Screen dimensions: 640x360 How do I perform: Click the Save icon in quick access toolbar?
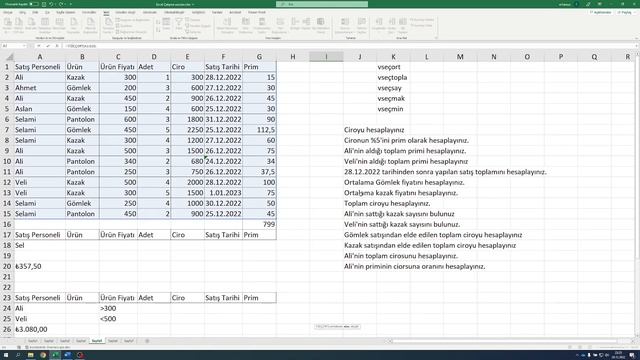click(44, 4)
